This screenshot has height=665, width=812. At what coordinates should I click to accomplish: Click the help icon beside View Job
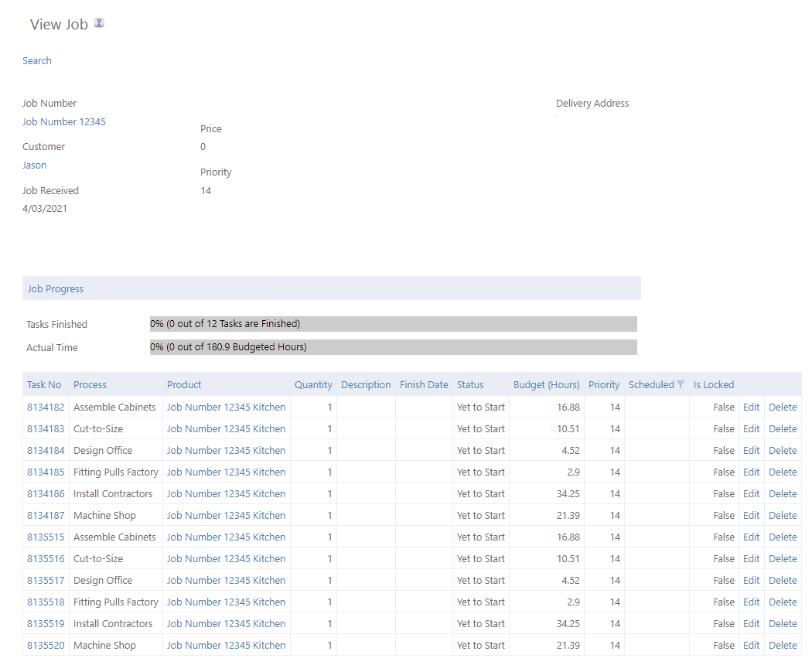click(99, 23)
